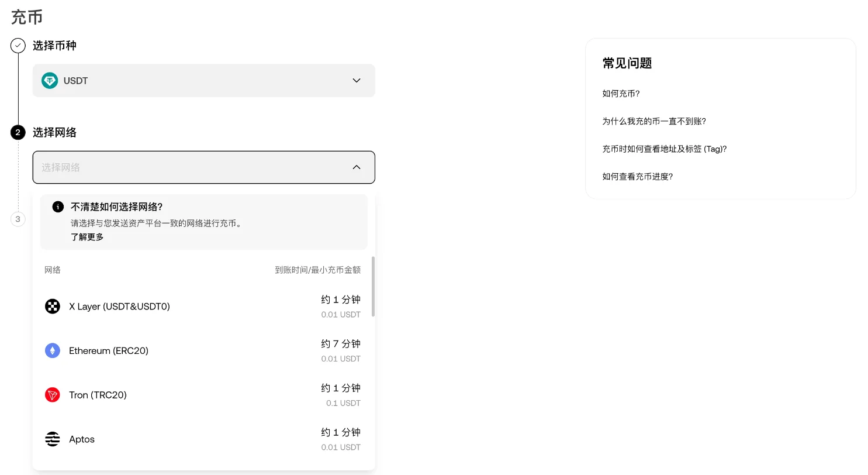This screenshot has height=475, width=868.
Task: Click the 不清楚如何选择网络? notice title
Action: [116, 207]
